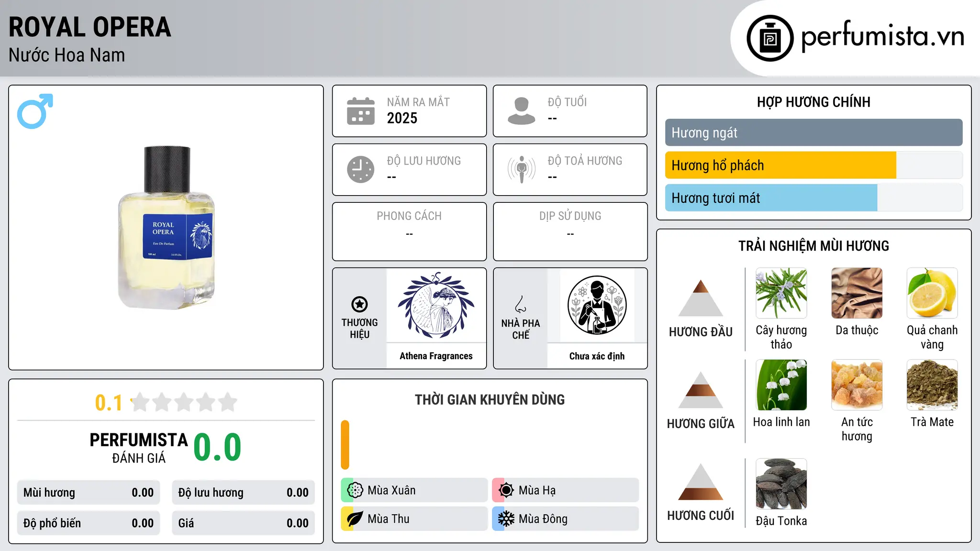Image resolution: width=980 pixels, height=551 pixels.
Task: Click the star badge icon above Thương hiệu
Action: (x=359, y=304)
